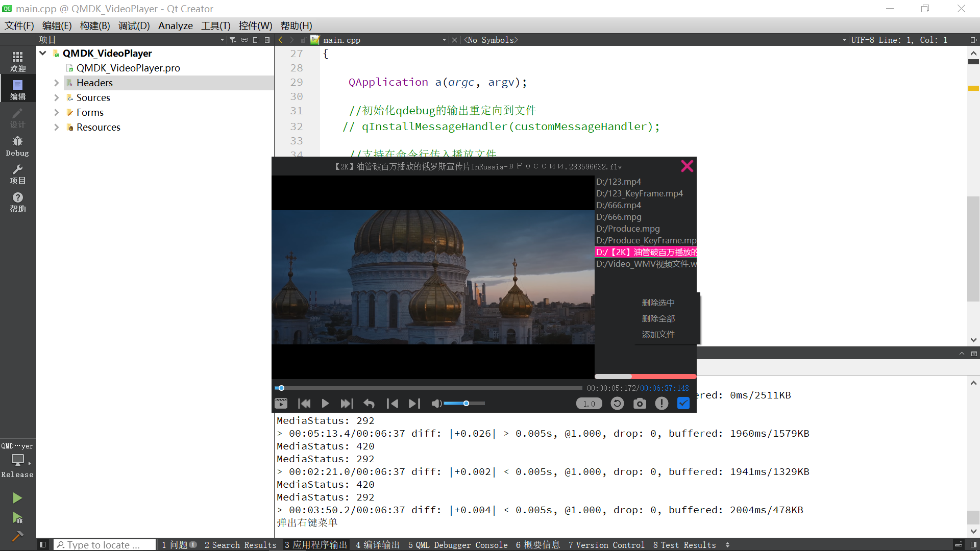Image resolution: width=980 pixels, height=551 pixels.
Task: Click the exclamation info icon in player
Action: [661, 404]
